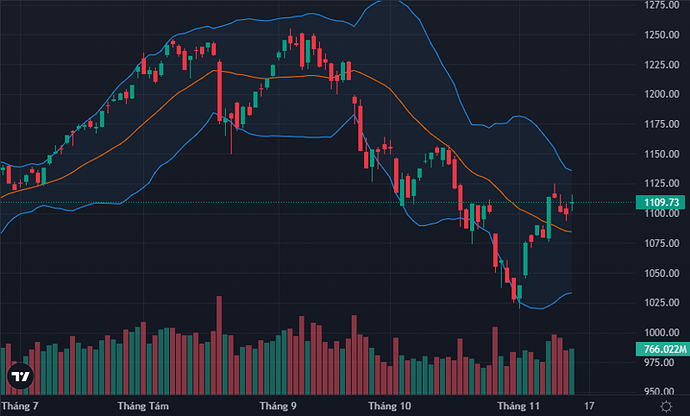Click the 1050.00 price axis label

[x=663, y=272]
